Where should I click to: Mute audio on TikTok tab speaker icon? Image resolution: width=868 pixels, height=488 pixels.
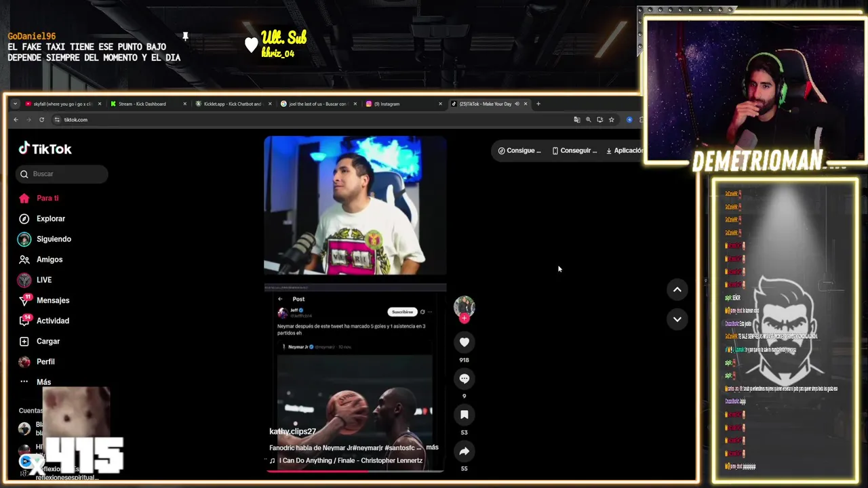[x=517, y=104]
